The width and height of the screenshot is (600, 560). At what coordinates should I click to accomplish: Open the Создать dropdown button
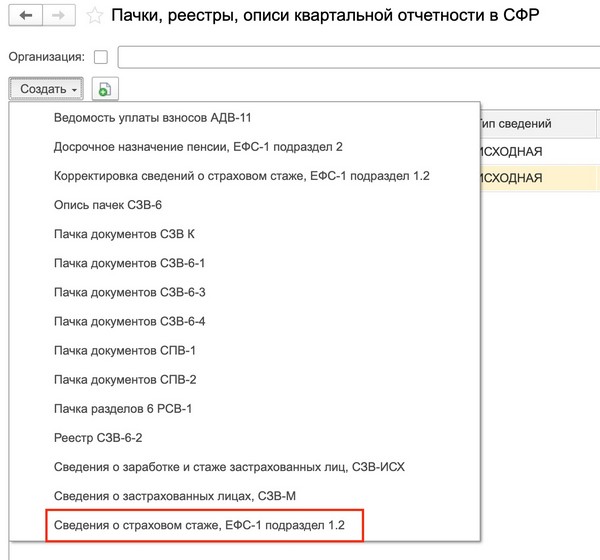tap(48, 89)
